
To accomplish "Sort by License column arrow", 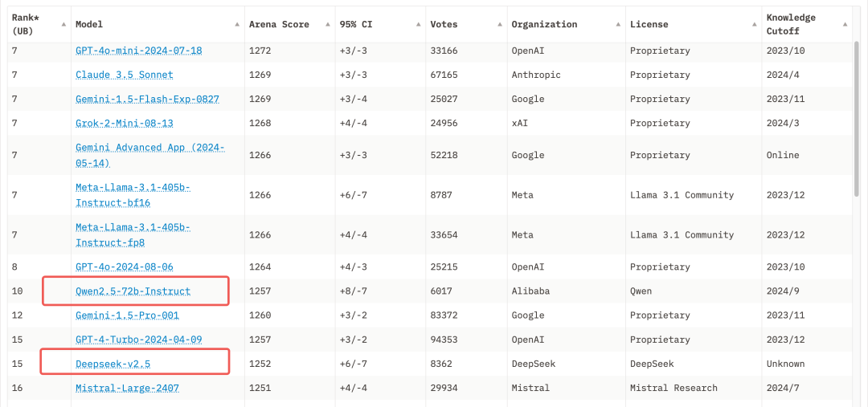I will tap(754, 24).
